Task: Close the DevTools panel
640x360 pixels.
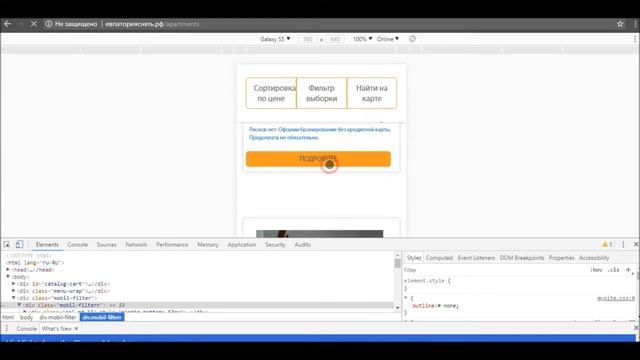Action: pyautogui.click(x=636, y=244)
